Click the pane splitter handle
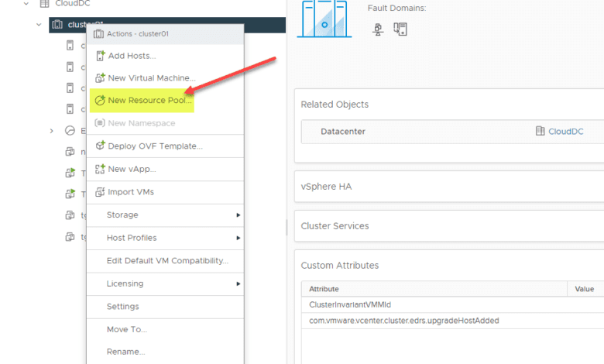This screenshot has width=604, height=364. point(287,227)
